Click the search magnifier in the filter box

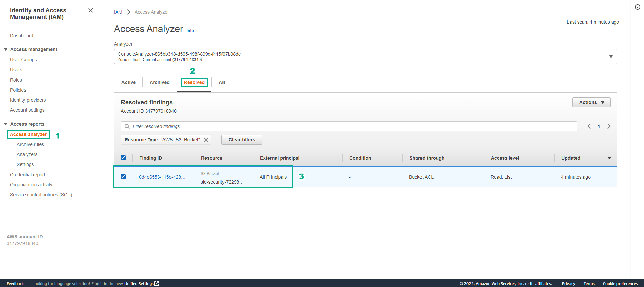click(127, 126)
